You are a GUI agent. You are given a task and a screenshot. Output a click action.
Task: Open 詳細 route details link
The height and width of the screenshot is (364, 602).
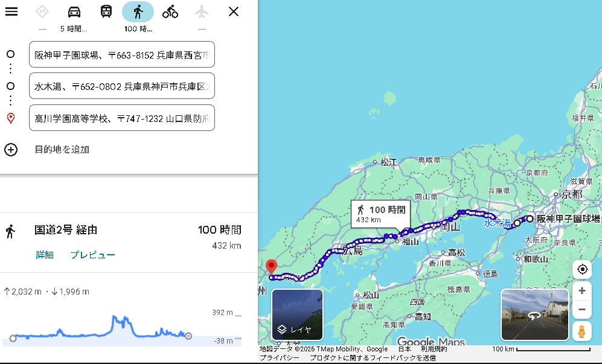pos(44,255)
